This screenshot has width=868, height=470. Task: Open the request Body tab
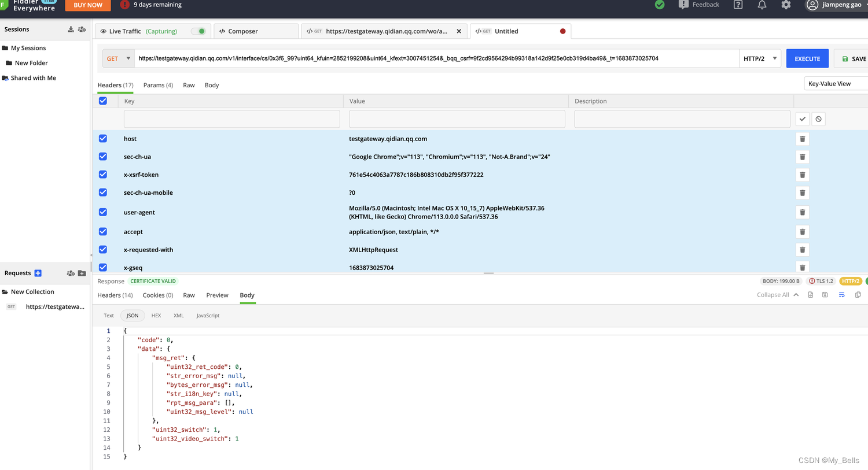click(x=212, y=85)
